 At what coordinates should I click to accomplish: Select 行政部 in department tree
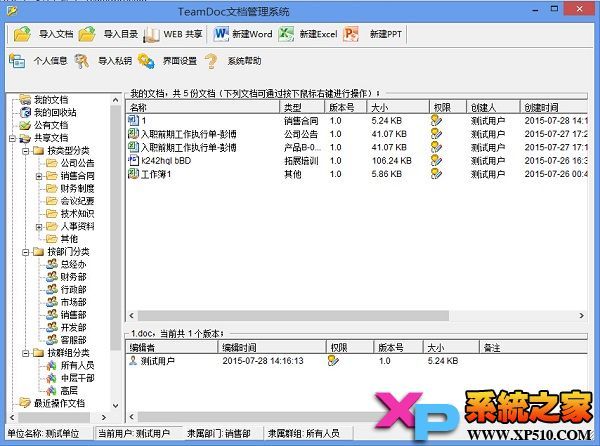coord(73,289)
